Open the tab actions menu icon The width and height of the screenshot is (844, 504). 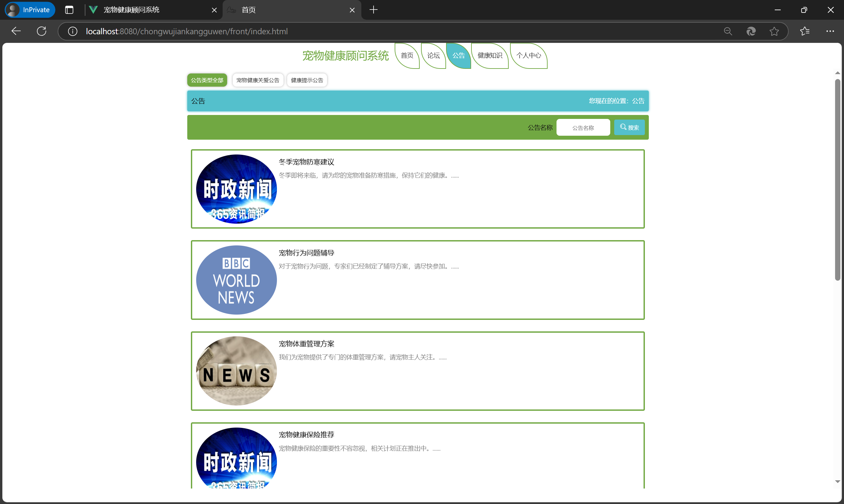(x=69, y=10)
